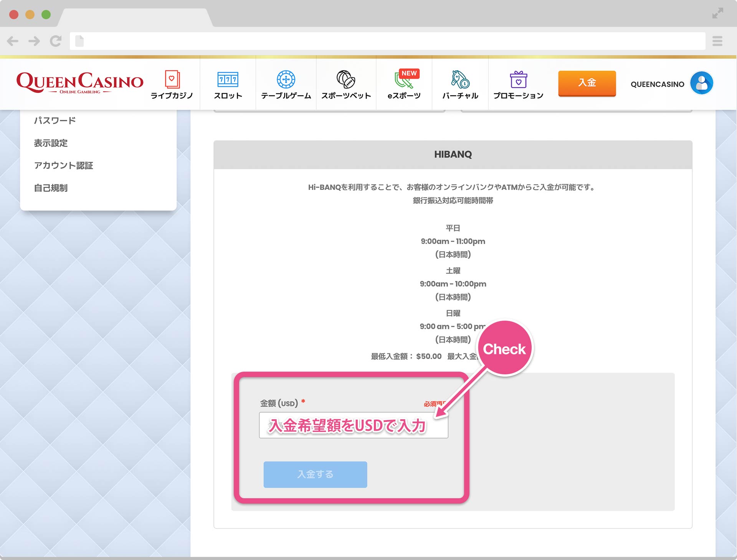The width and height of the screenshot is (737, 560).
Task: Open the パスワード settings link
Action: 55,120
